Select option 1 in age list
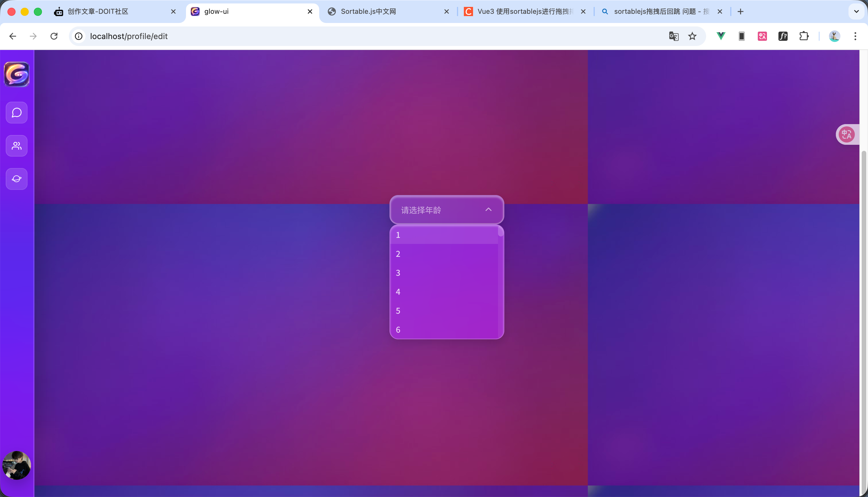The width and height of the screenshot is (868, 497). coord(443,235)
